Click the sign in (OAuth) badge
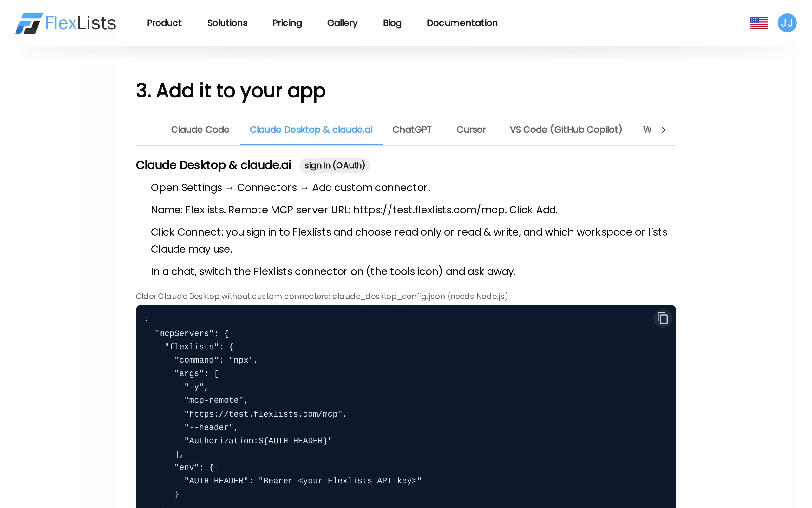812x508 pixels. 335,165
